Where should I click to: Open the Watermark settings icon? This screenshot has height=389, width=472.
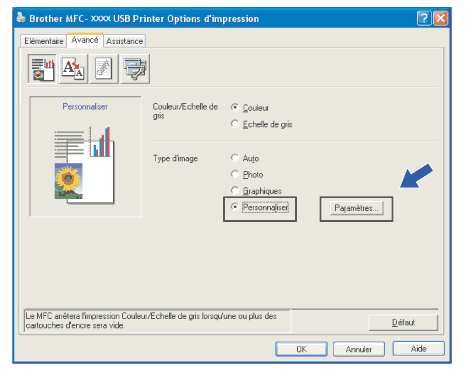[x=104, y=69]
